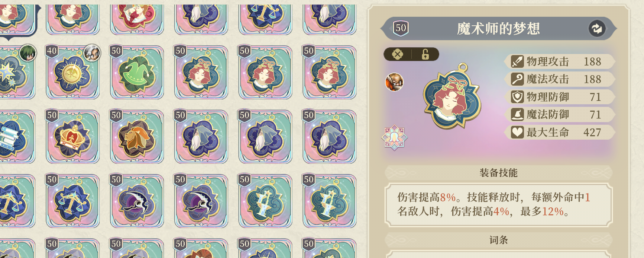Select the first hooded wizard badge in second row

[201, 137]
